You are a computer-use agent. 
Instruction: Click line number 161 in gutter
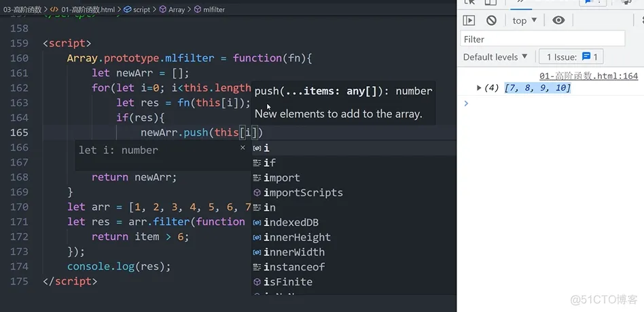[20, 73]
